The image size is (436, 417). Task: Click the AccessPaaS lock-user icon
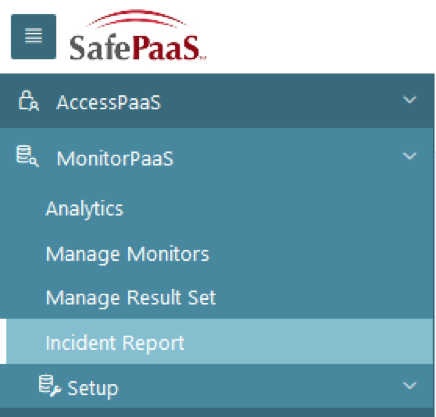[29, 101]
